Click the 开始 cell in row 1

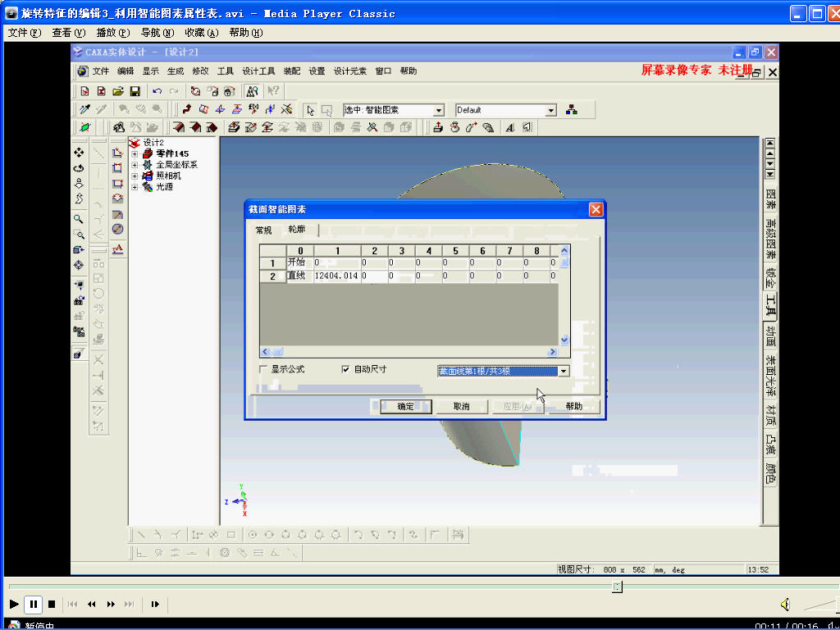(x=300, y=263)
